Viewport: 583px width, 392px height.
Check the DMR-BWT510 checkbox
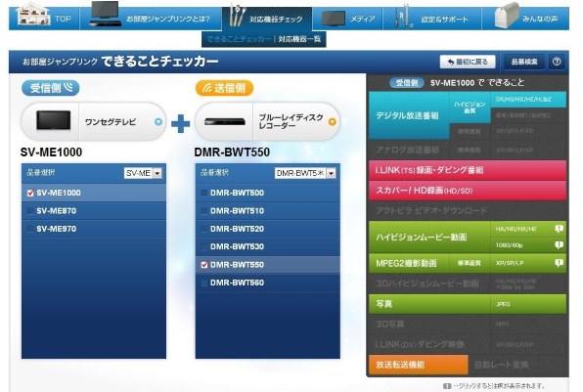tap(204, 211)
